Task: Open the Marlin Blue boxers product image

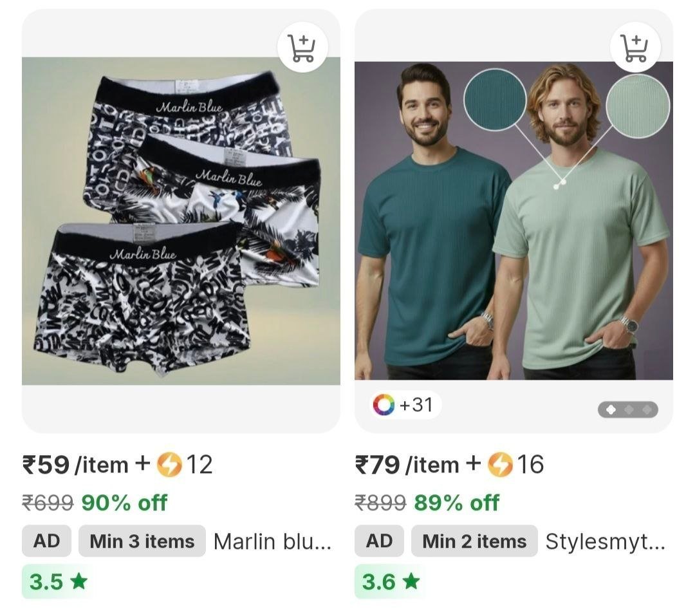Action: [x=181, y=221]
